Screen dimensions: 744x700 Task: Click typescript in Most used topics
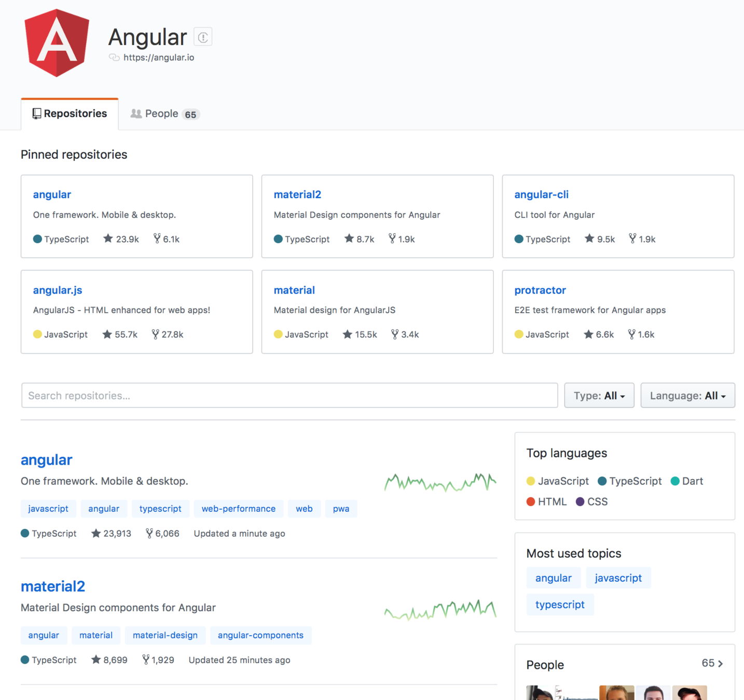[x=560, y=605]
